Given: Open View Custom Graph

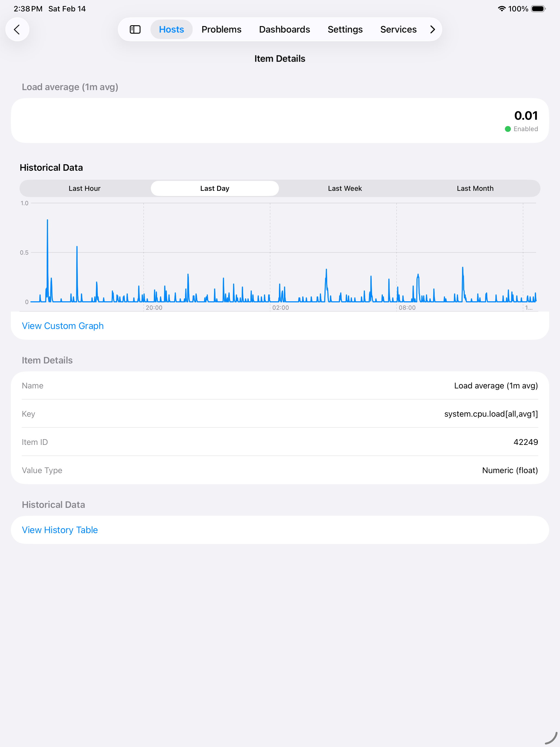Looking at the screenshot, I should click(x=63, y=325).
